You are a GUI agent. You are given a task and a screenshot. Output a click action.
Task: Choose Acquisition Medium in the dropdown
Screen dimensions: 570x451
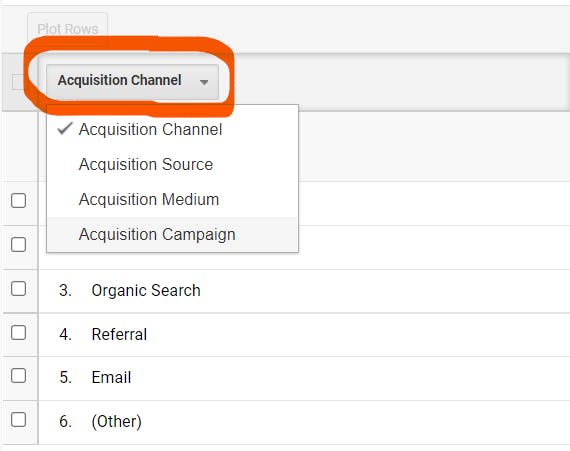click(173, 199)
